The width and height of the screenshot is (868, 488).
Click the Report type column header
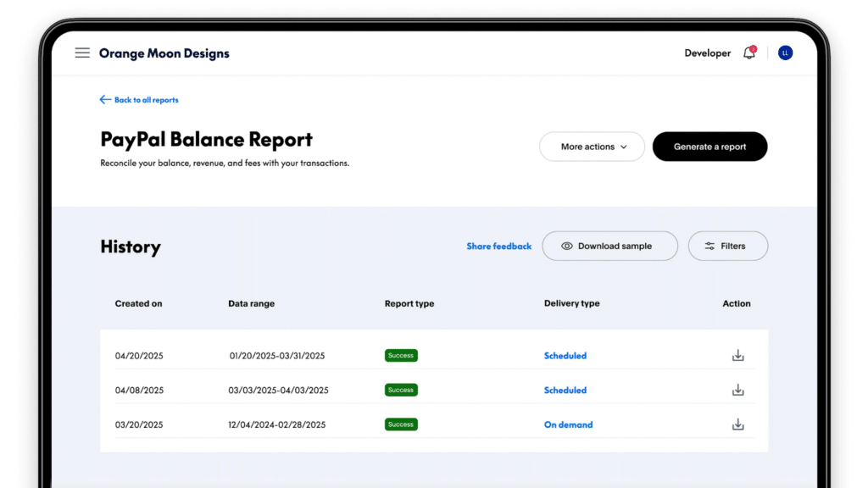[x=409, y=303]
